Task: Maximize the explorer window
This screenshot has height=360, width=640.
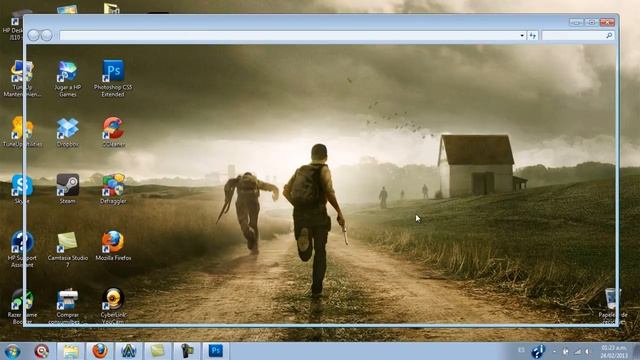Action: 591,22
